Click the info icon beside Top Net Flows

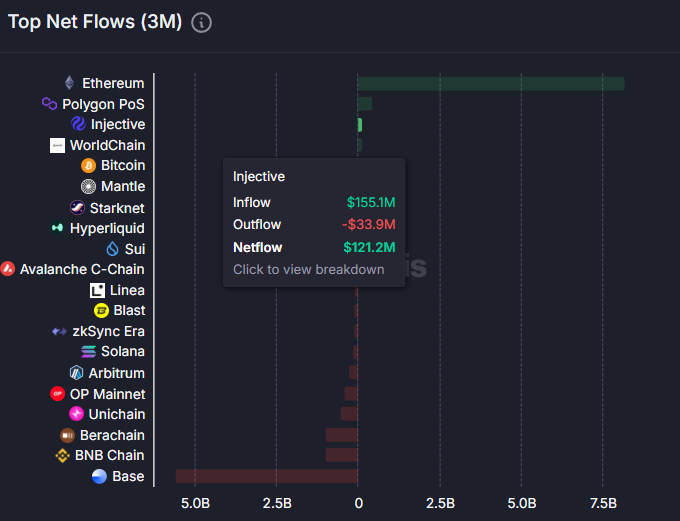pyautogui.click(x=202, y=23)
